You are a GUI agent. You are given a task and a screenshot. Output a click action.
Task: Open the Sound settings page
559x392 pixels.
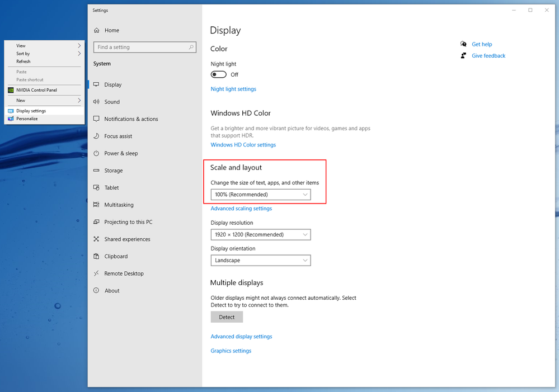point(145,102)
